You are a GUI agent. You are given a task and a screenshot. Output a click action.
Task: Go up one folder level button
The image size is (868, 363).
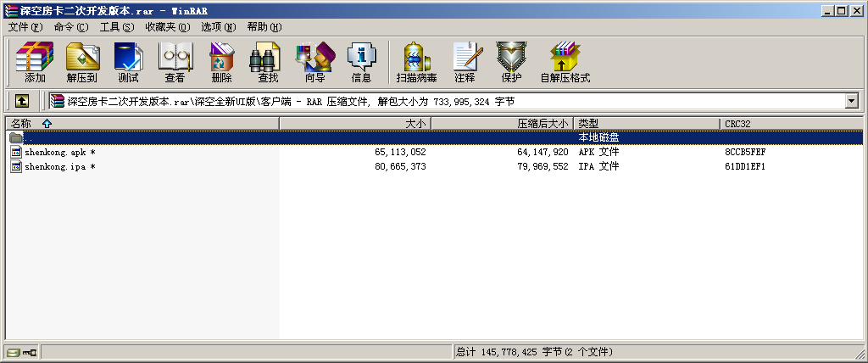click(x=22, y=101)
